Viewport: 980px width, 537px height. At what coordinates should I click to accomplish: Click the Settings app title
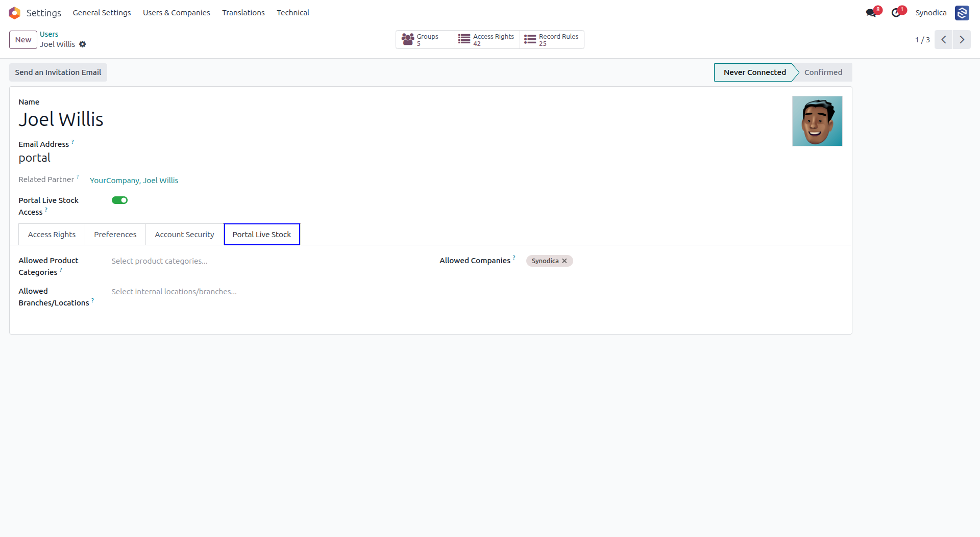pyautogui.click(x=44, y=13)
